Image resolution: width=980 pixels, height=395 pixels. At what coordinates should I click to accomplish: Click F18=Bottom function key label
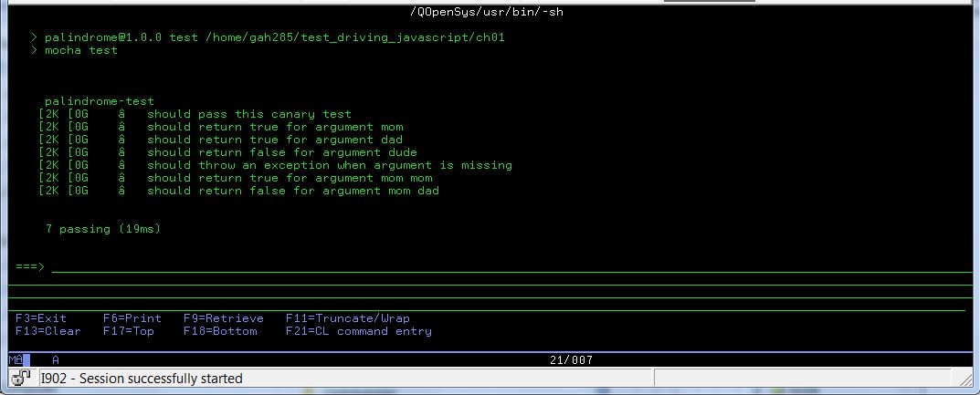(x=220, y=331)
